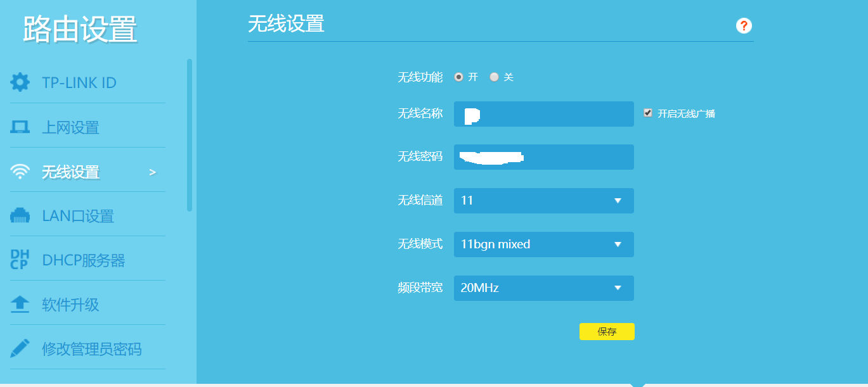Image resolution: width=868 pixels, height=387 pixels.
Task: Click the Ethernet port icon for LAN口设置
Action: point(20,216)
